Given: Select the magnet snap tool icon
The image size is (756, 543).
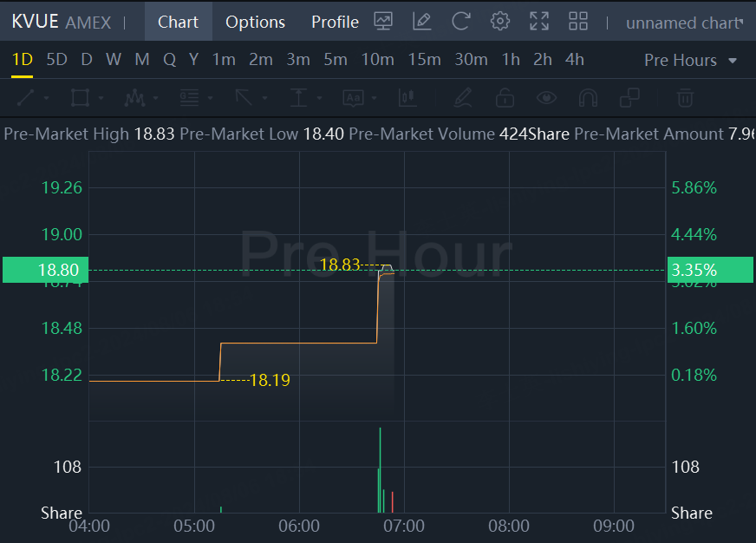Looking at the screenshot, I should [x=588, y=98].
